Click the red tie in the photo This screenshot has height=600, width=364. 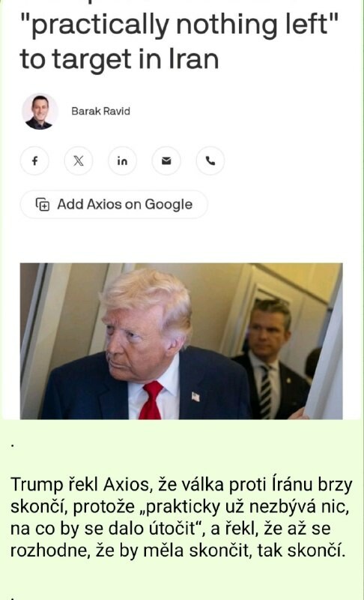tap(151, 400)
